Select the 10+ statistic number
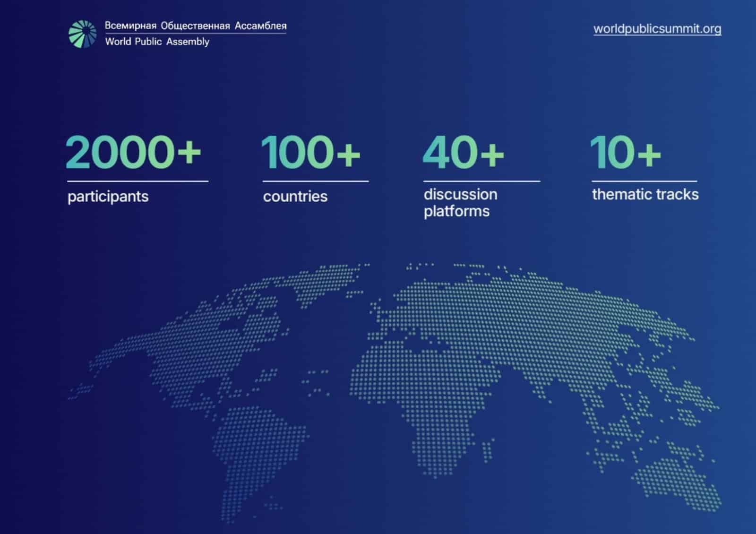 click(x=625, y=152)
